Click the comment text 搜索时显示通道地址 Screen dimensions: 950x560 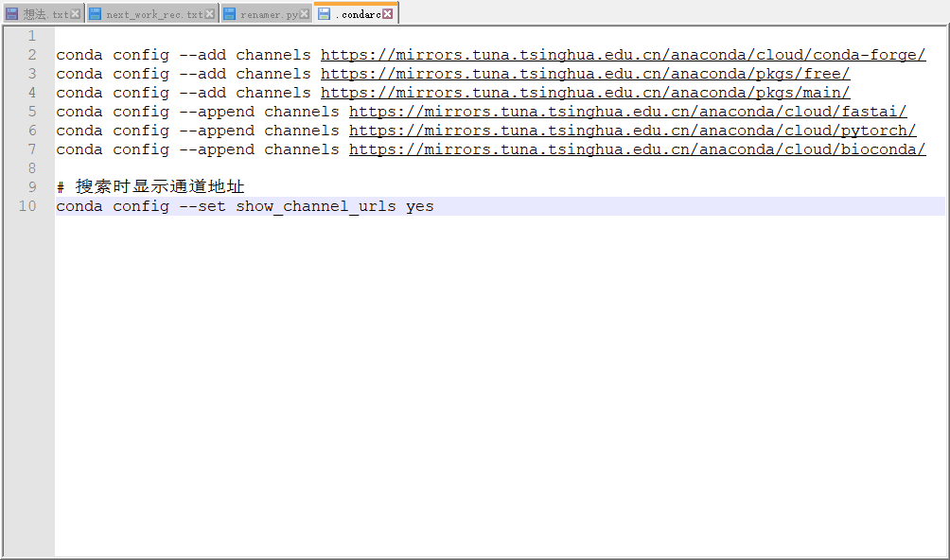point(160,186)
